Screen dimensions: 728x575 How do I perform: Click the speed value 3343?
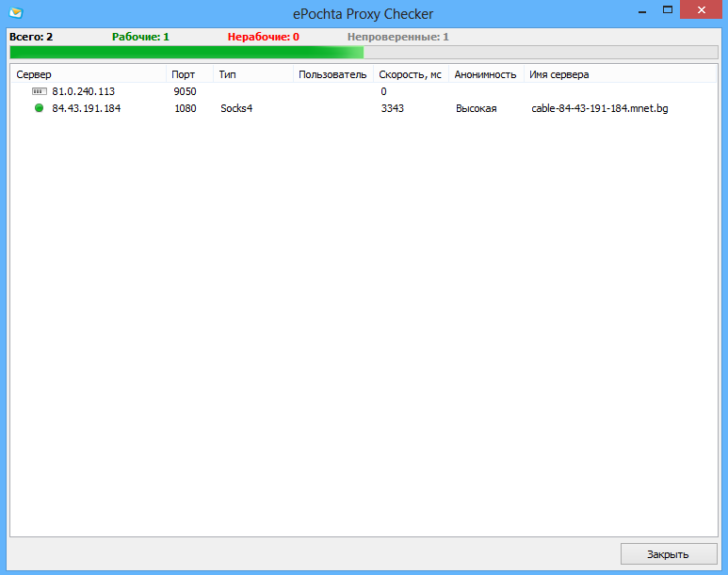(393, 108)
